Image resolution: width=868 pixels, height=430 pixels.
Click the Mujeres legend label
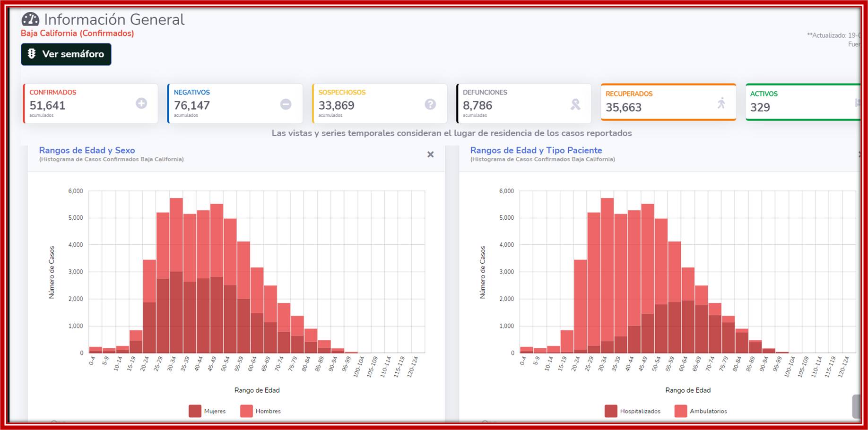click(x=215, y=411)
